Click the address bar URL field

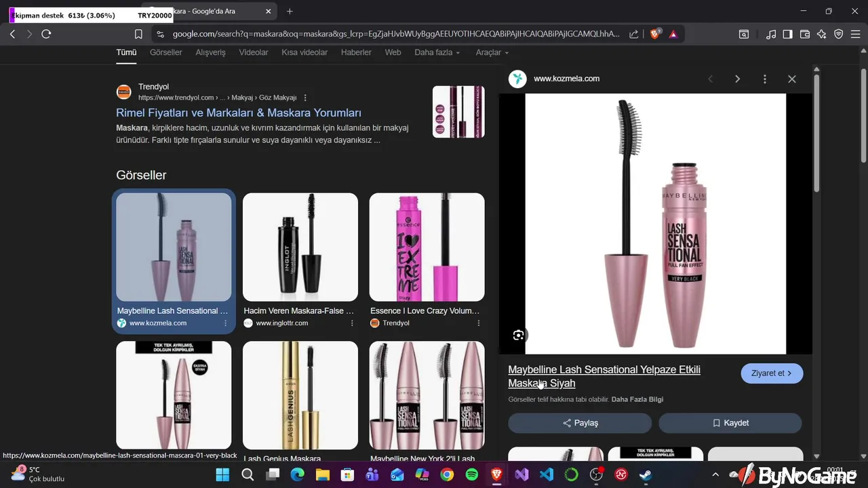[395, 34]
